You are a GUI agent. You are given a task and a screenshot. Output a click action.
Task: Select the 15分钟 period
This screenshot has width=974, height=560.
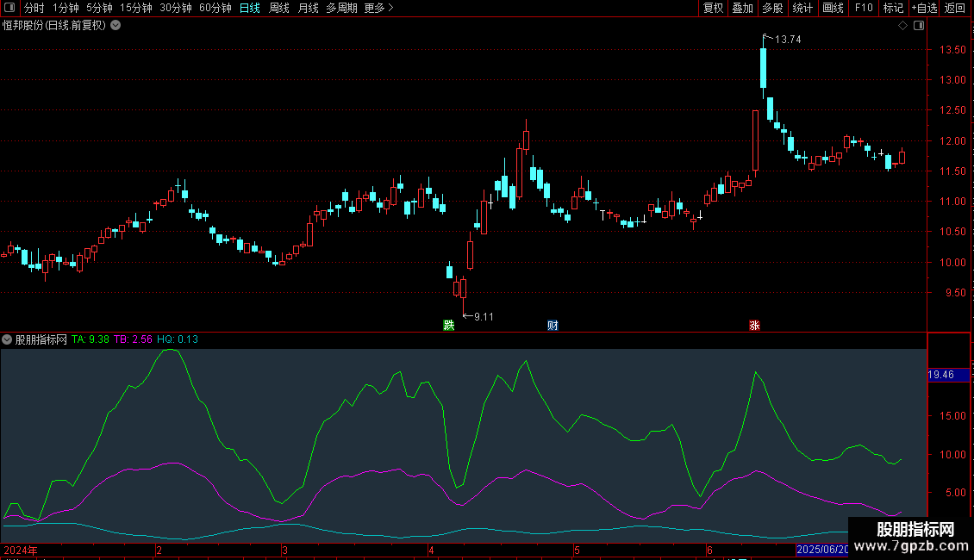[136, 8]
